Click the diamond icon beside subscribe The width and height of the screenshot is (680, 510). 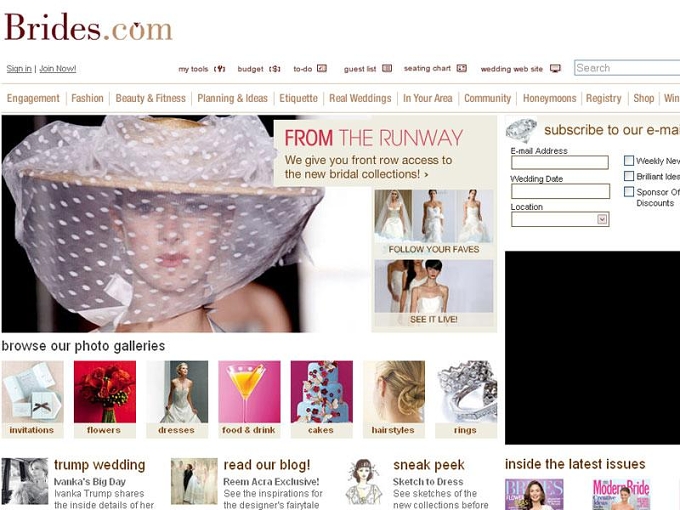[521, 130]
